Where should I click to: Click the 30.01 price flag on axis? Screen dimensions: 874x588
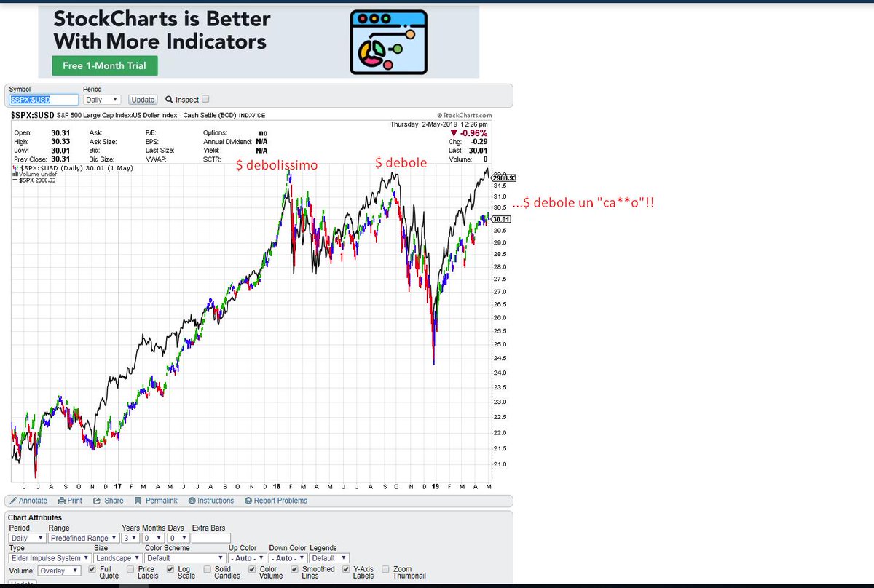coord(501,219)
